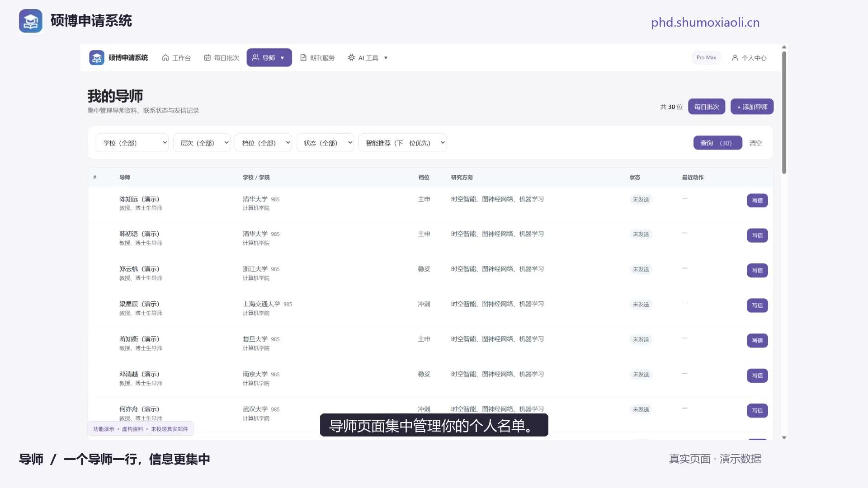The height and width of the screenshot is (488, 868).
Task: Open the 期刊服务 navigation tab
Action: (x=317, y=58)
